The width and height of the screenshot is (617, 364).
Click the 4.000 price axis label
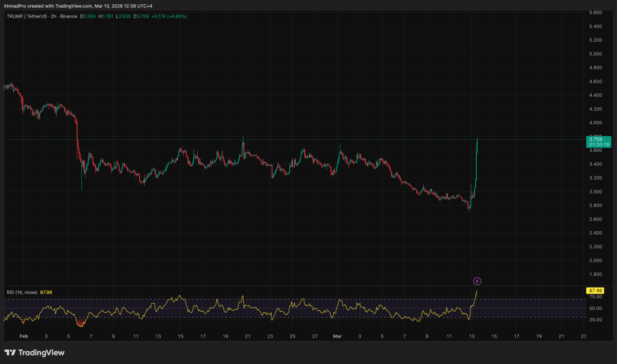click(x=595, y=123)
